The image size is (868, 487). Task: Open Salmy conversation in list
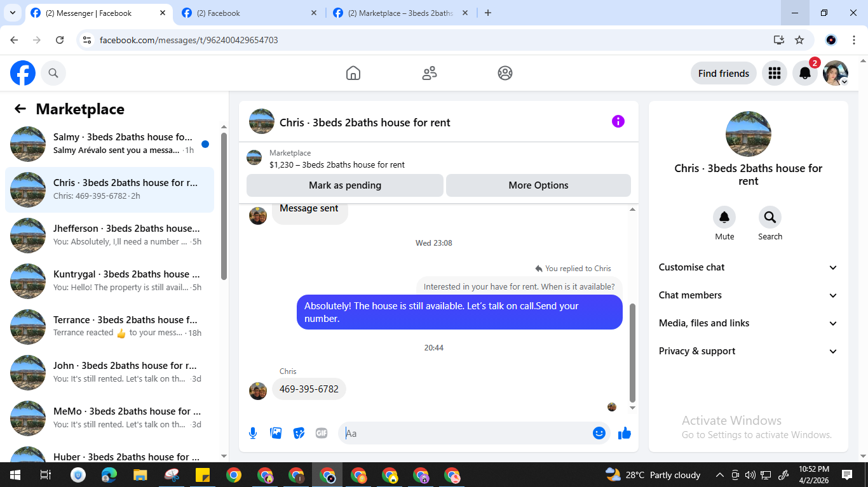[x=109, y=144]
